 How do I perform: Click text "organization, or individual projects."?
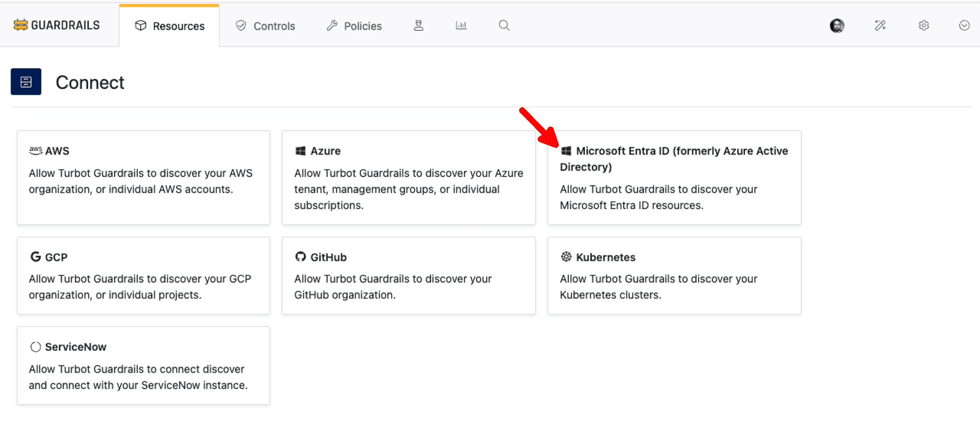tap(115, 295)
